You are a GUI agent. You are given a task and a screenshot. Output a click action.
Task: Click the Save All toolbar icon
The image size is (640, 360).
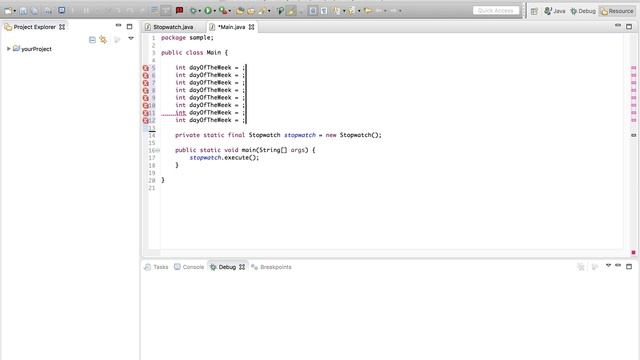[x=35, y=11]
